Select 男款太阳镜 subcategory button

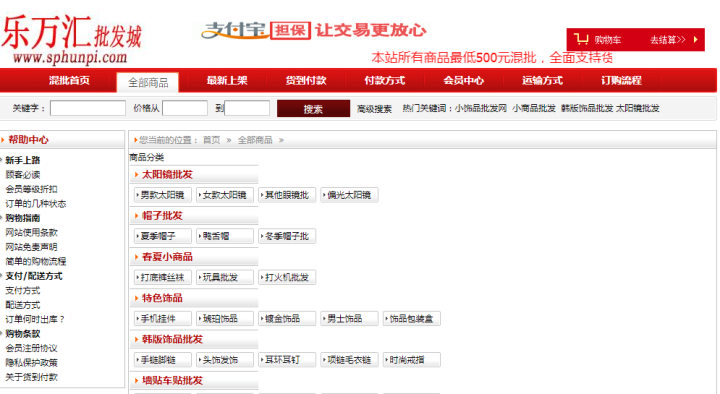[163, 195]
